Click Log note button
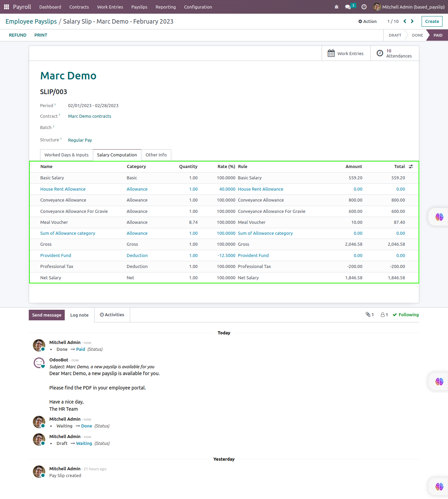The width and height of the screenshot is (448, 499). pos(79,315)
